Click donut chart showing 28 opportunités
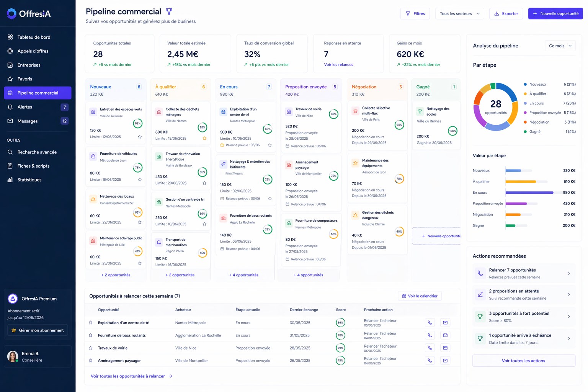The width and height of the screenshot is (588, 392). (x=496, y=106)
